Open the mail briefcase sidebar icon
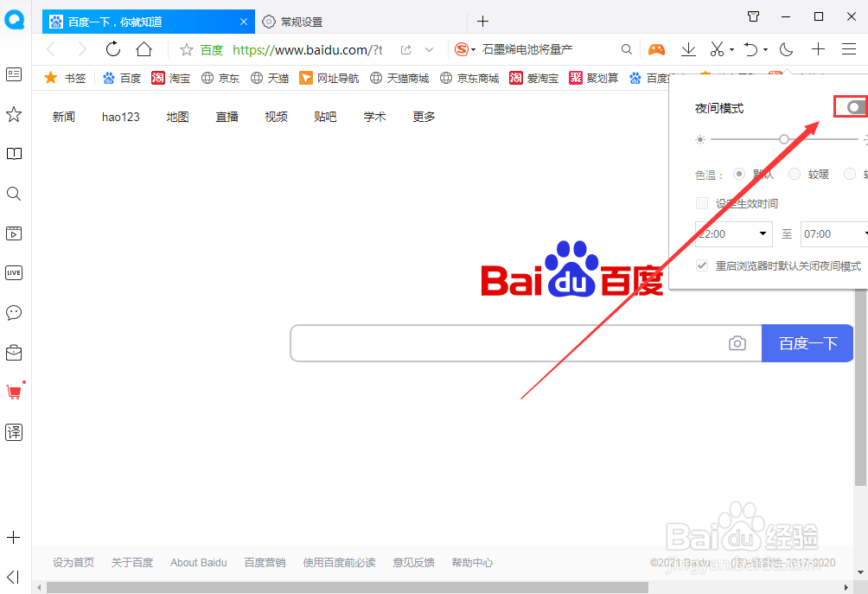This screenshot has height=594, width=868. point(14,353)
